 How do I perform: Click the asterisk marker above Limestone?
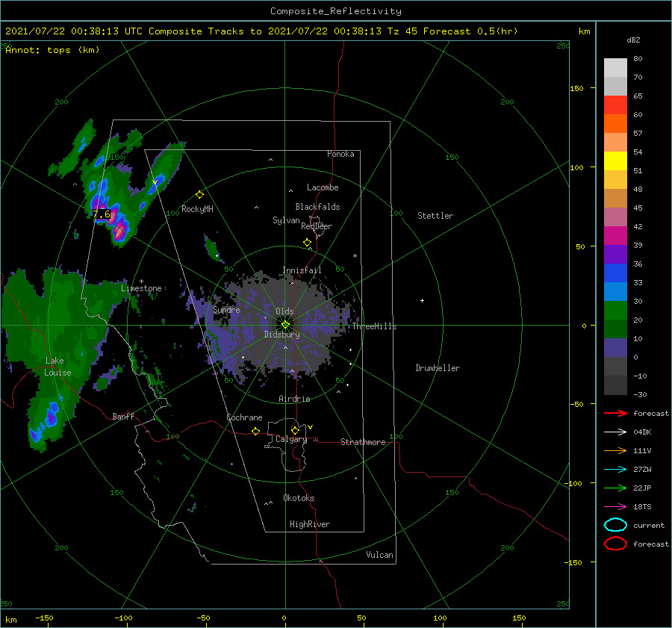click(x=141, y=282)
